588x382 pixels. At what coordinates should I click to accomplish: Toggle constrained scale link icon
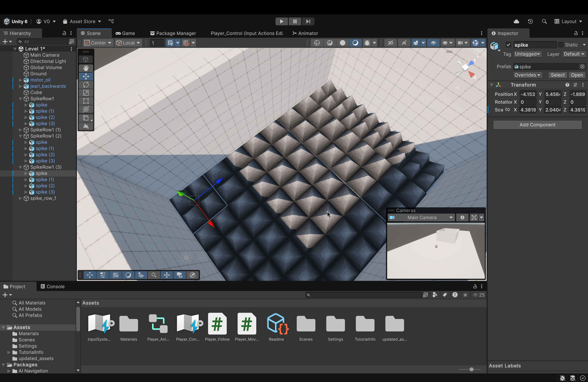click(507, 110)
